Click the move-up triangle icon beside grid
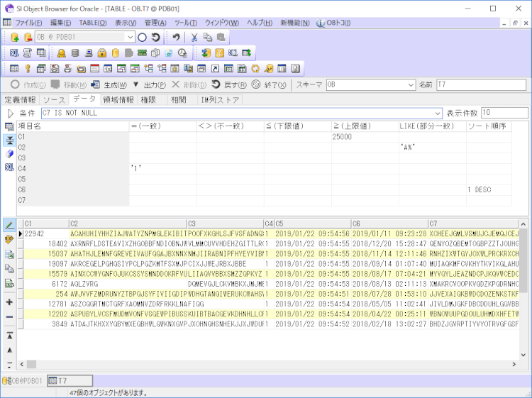Viewport: 532px width, 398px height. (9, 350)
